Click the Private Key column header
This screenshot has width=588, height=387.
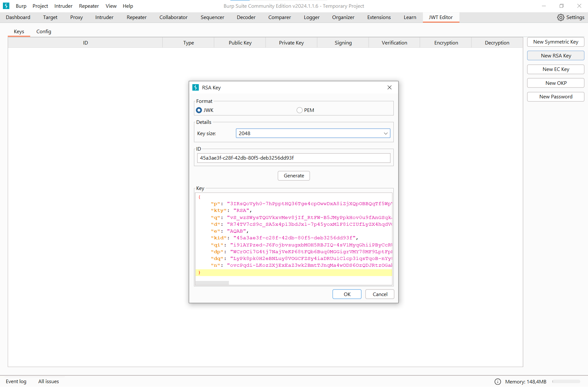(x=291, y=43)
